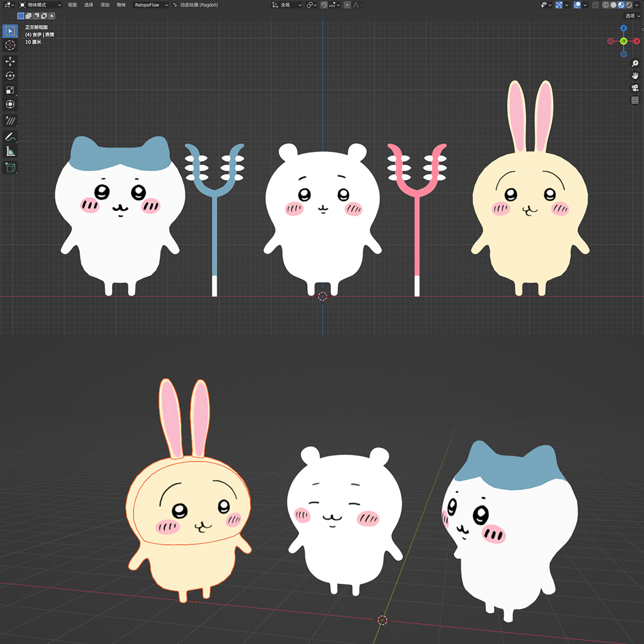The image size is (644, 644).
Task: Select the Measure tool
Action: (x=10, y=151)
